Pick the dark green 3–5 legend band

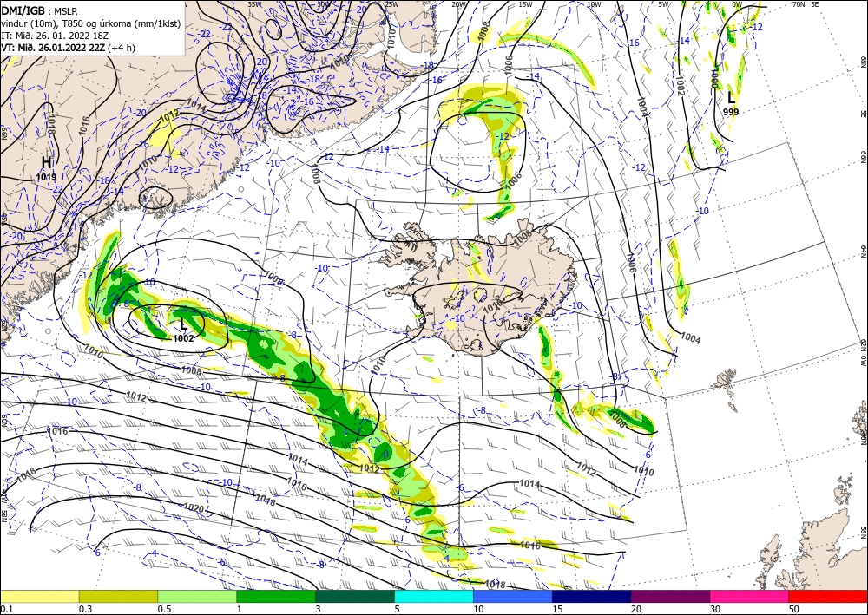[355, 596]
